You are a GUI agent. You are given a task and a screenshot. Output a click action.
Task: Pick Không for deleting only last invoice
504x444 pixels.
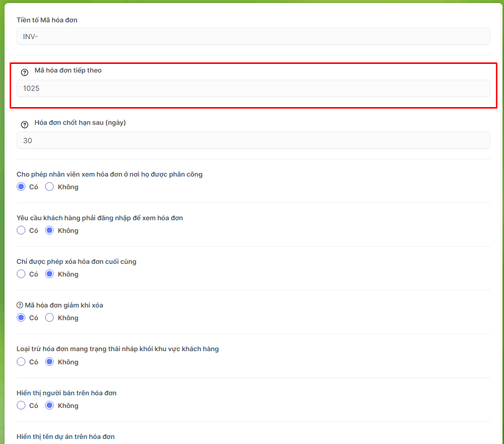coord(50,274)
